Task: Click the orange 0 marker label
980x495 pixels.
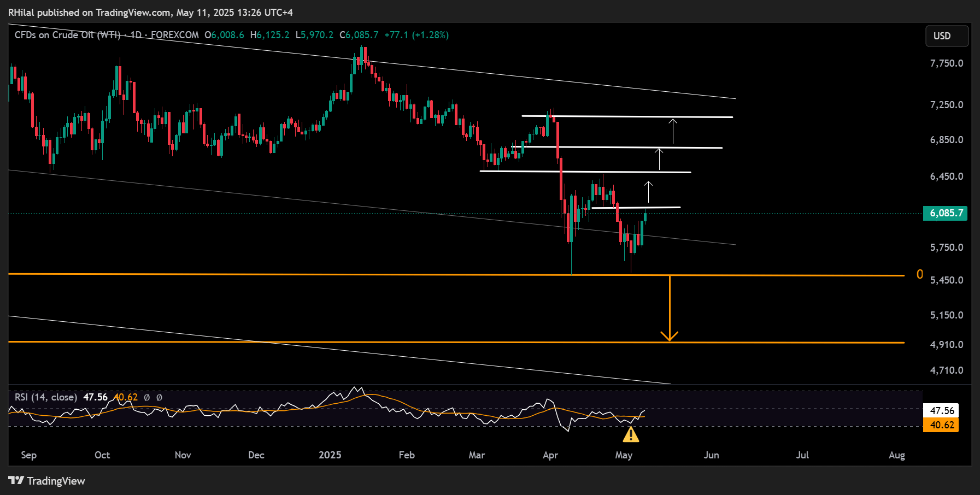Action: pos(919,274)
